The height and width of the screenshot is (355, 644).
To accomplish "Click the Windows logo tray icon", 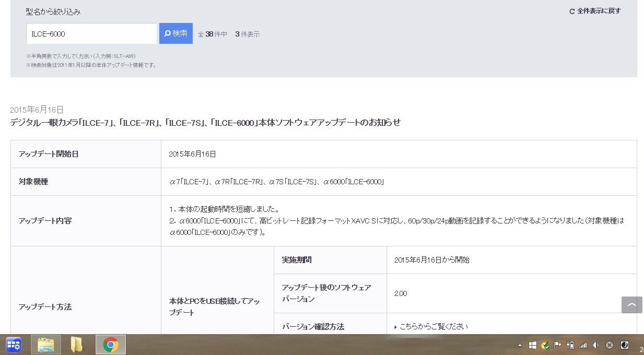I will coord(533,345).
